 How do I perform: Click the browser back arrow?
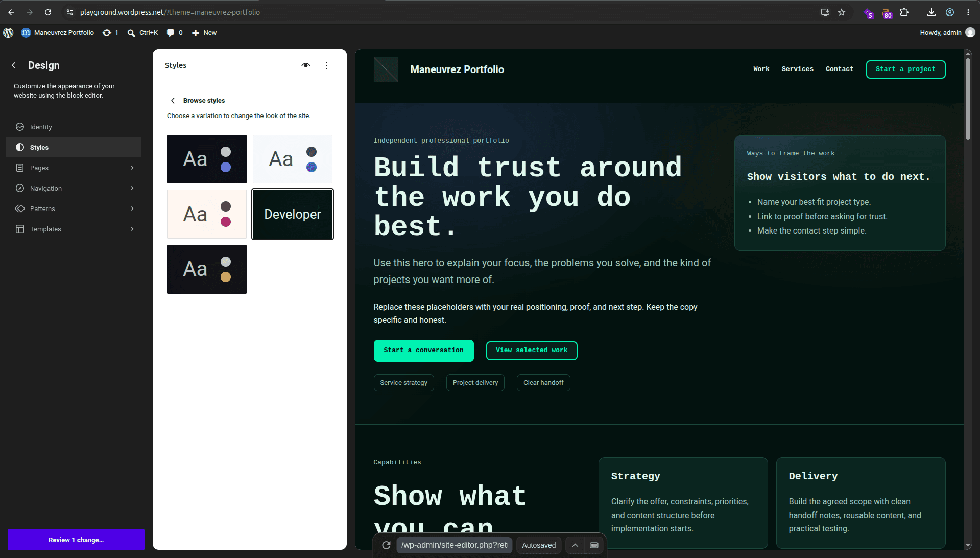tap(11, 12)
